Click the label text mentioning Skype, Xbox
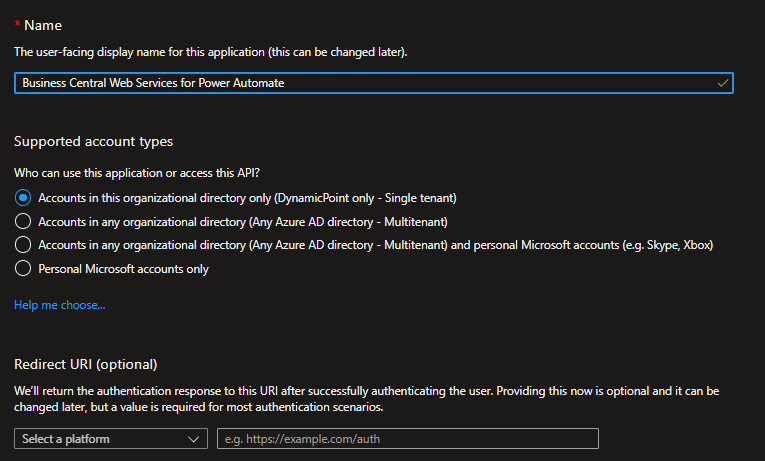Image resolution: width=765 pixels, height=461 pixels. (376, 245)
